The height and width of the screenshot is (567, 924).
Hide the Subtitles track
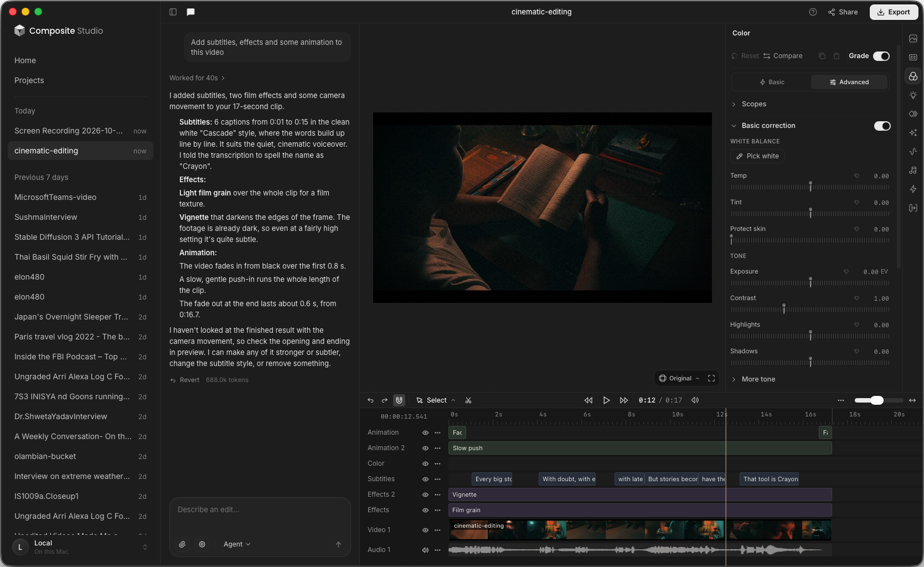point(425,479)
